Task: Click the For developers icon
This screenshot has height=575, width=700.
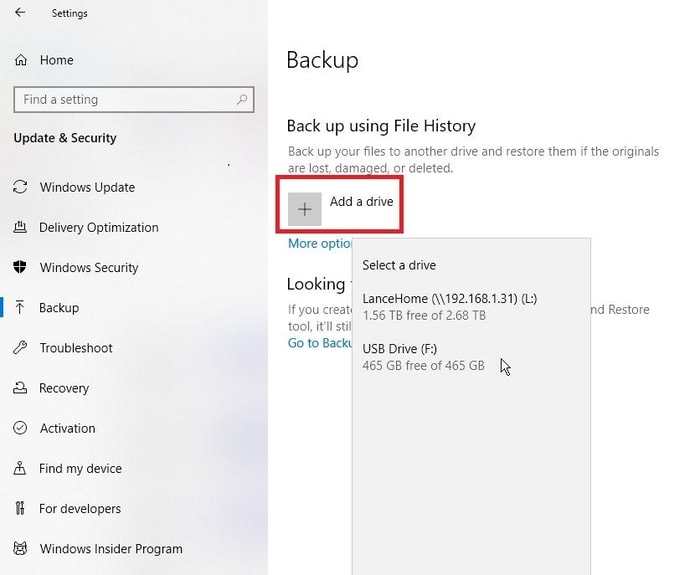Action: [x=20, y=508]
